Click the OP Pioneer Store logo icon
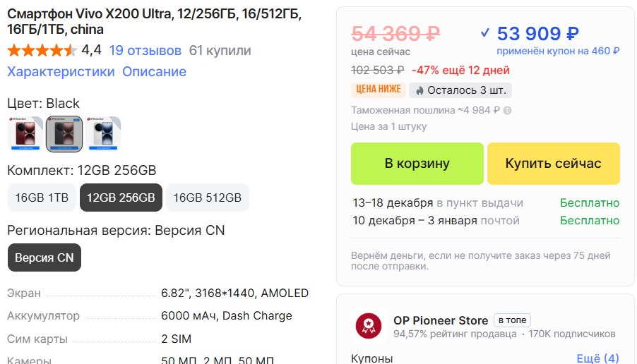The height and width of the screenshot is (364, 637). pos(369,325)
